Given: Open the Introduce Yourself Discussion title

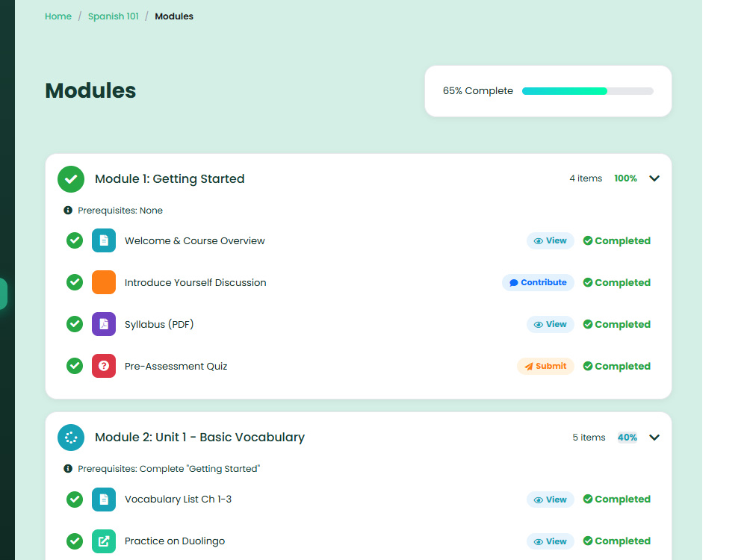Looking at the screenshot, I should coord(195,282).
